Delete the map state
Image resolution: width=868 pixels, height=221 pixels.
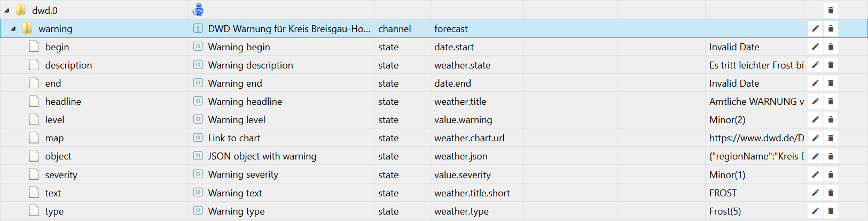pyautogui.click(x=831, y=138)
